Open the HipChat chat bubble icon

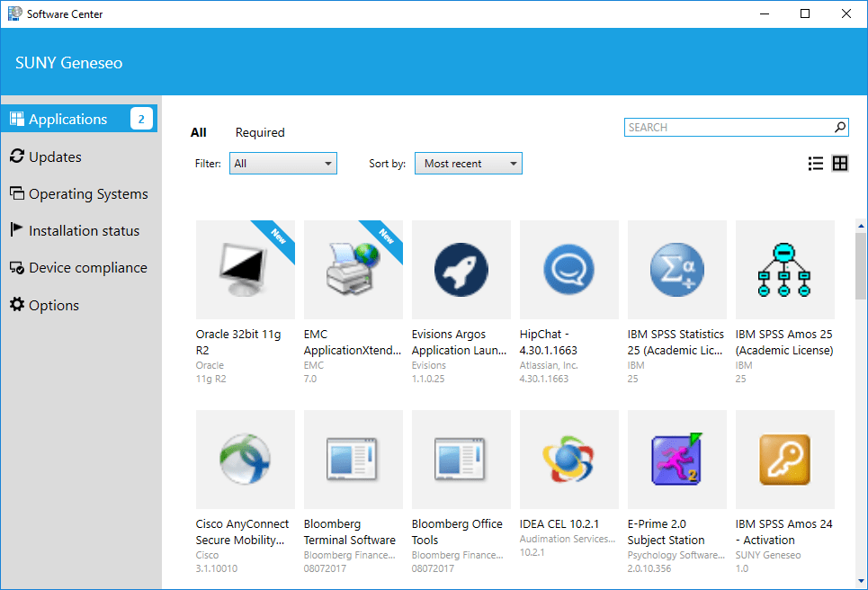569,270
